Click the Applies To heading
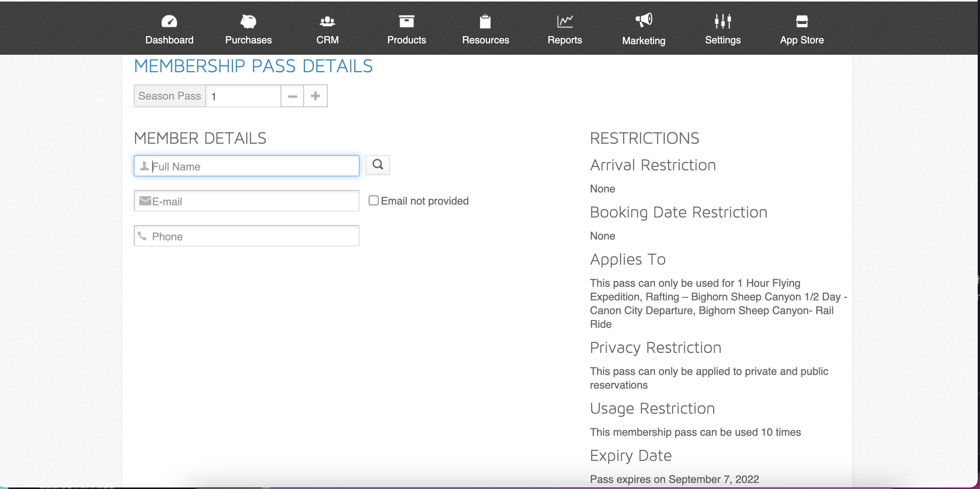 [x=628, y=260]
